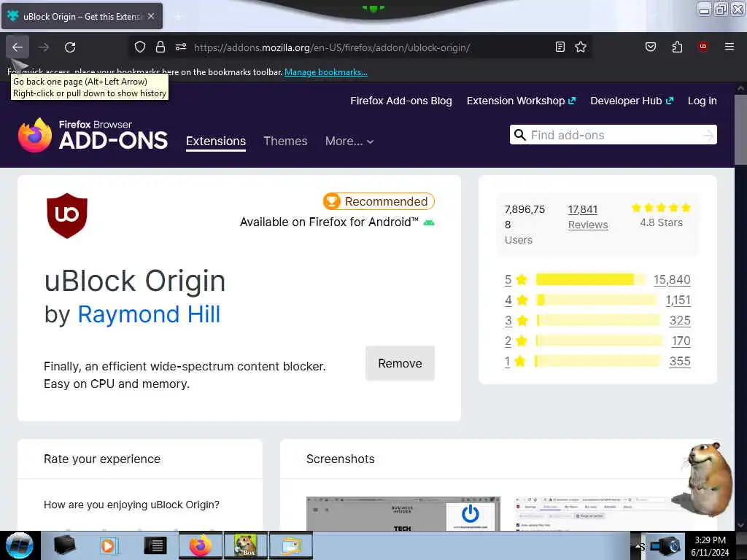This screenshot has height=560, width=747.
Task: Open the Firefox application menu
Action: 729,47
